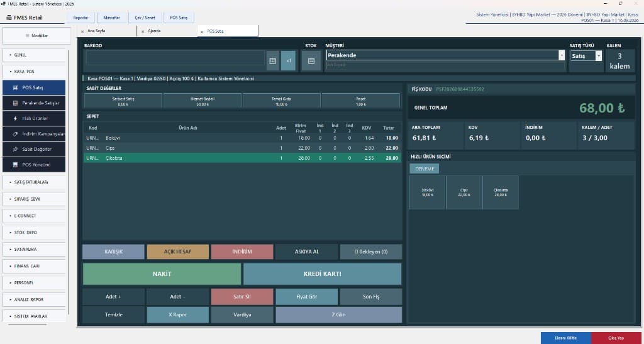
Task: Pay with the NAKİT button
Action: point(162,274)
